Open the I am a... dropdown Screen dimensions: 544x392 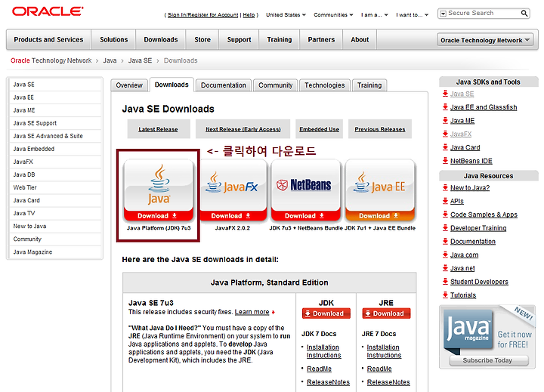(x=374, y=15)
